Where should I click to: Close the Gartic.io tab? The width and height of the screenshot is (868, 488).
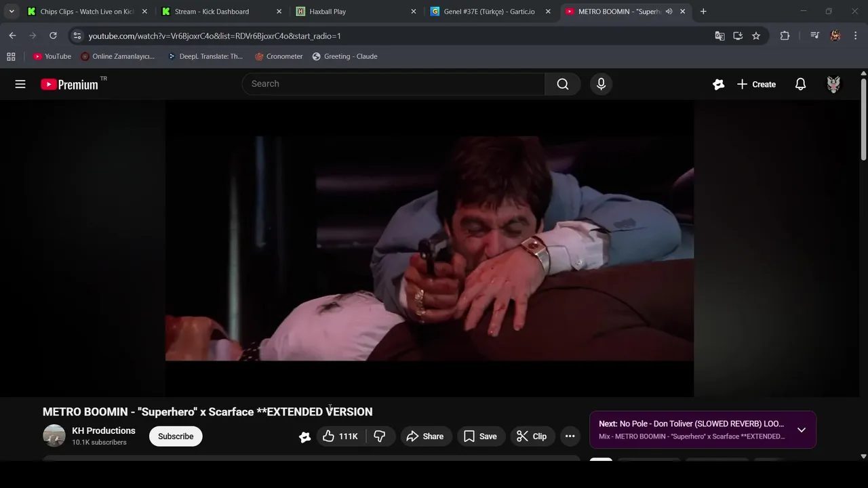point(548,12)
